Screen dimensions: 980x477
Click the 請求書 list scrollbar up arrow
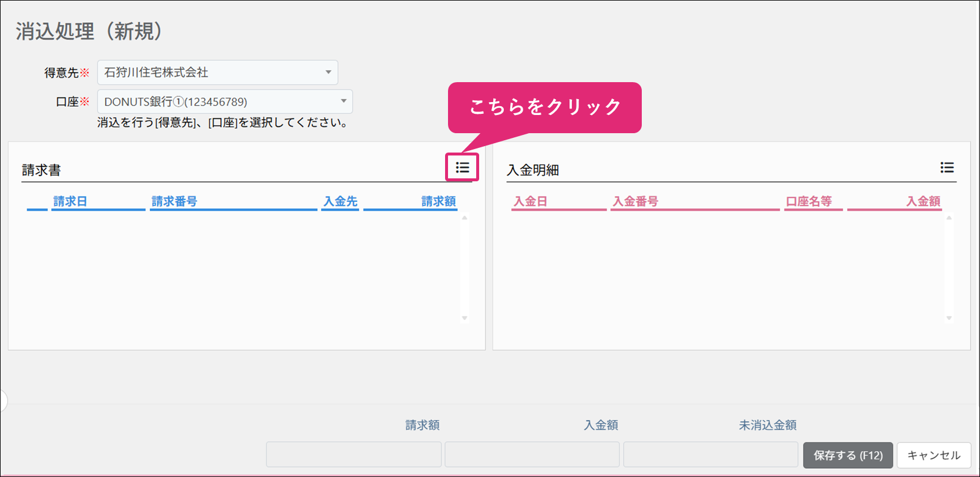pyautogui.click(x=464, y=218)
